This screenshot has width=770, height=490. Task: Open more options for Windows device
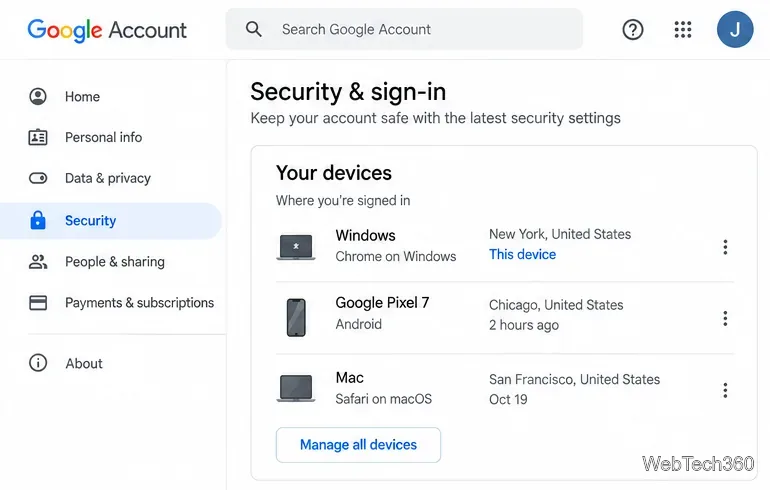725,247
